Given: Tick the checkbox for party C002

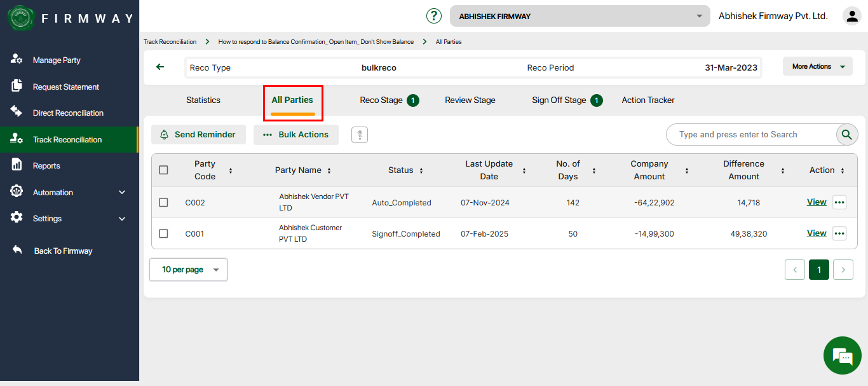Looking at the screenshot, I should (x=163, y=202).
